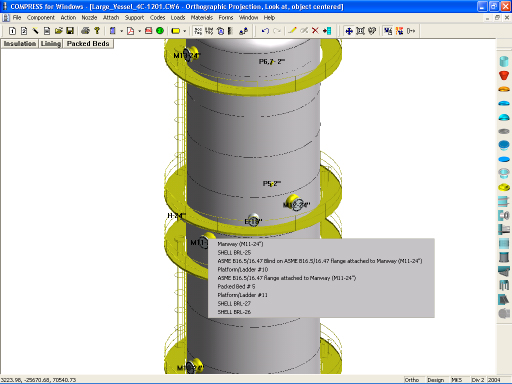The width and height of the screenshot is (512, 384).
Task: Add a blue hemispherical head
Action: [504, 117]
